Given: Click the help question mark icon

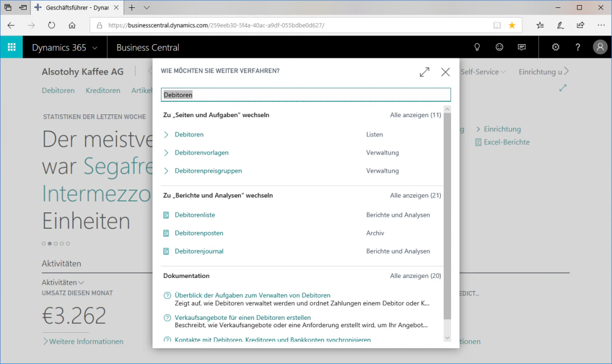Looking at the screenshot, I should click(577, 47).
